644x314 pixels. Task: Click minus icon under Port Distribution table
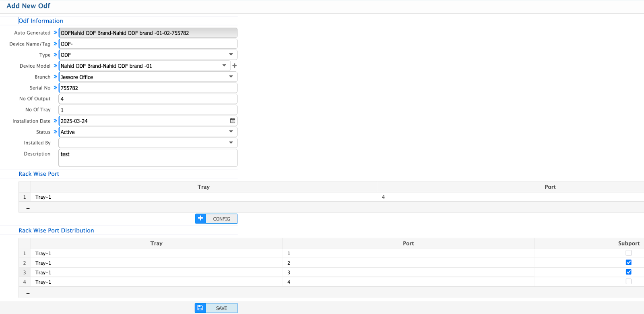pos(28,293)
